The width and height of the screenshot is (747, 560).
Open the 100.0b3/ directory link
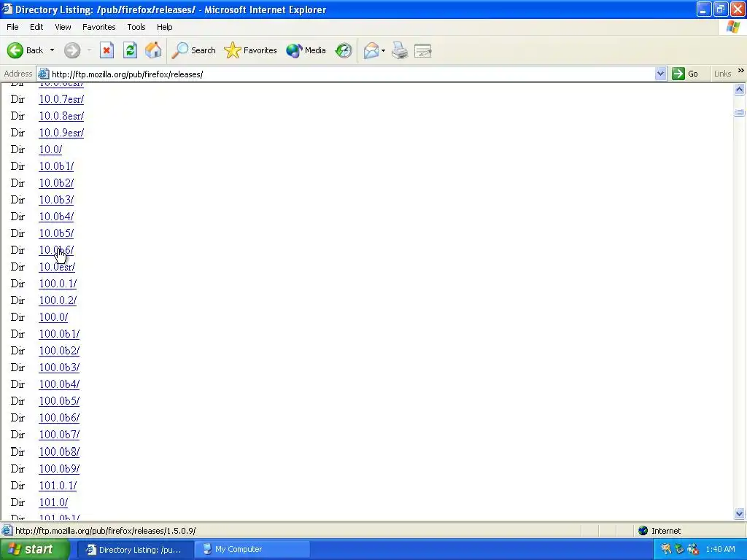coord(59,367)
